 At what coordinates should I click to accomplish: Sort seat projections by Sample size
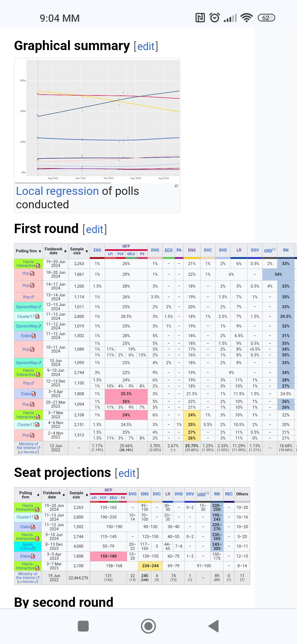click(x=87, y=495)
